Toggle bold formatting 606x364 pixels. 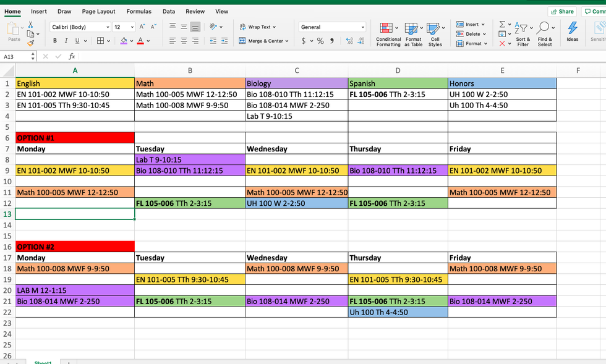coord(54,40)
